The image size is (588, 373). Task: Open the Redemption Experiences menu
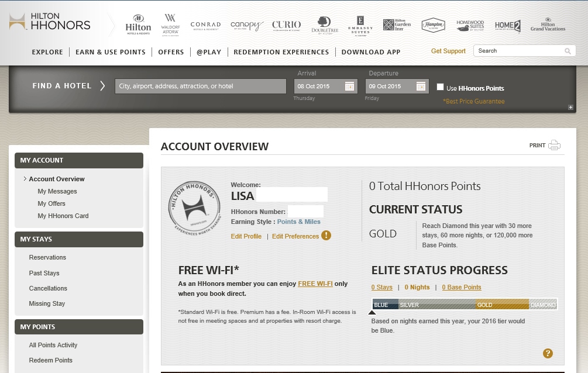tap(281, 52)
